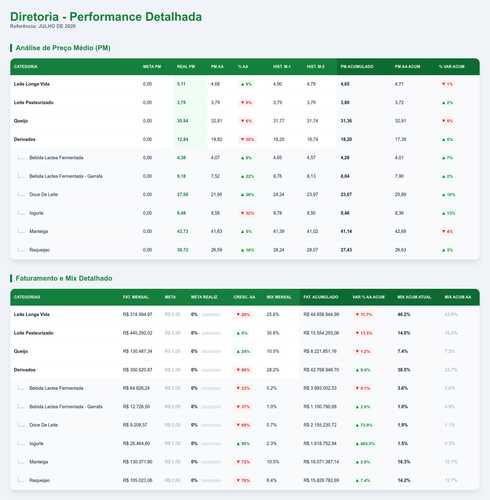Click the Meta Realiz. progress bar for Requeijao

tap(211, 481)
